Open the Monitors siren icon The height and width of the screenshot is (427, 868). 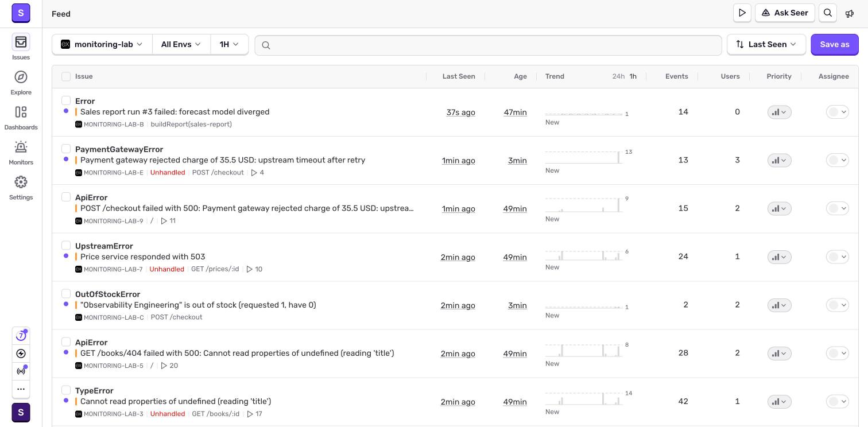(21, 147)
